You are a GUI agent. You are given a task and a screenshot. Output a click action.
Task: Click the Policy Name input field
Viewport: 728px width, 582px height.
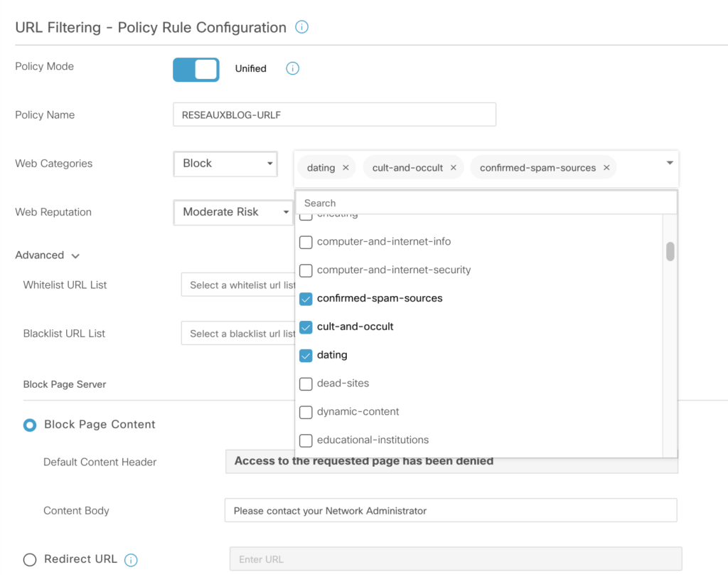tap(334, 115)
